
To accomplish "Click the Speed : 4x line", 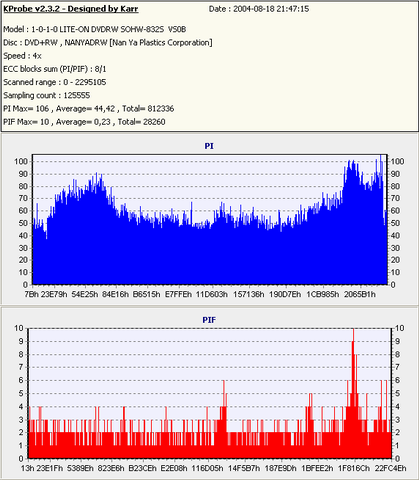I will tap(22, 56).
